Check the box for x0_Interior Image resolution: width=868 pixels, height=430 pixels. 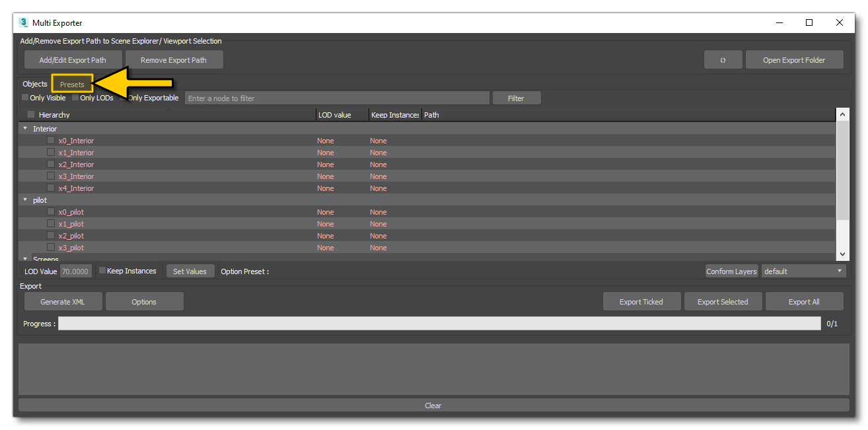pos(51,141)
